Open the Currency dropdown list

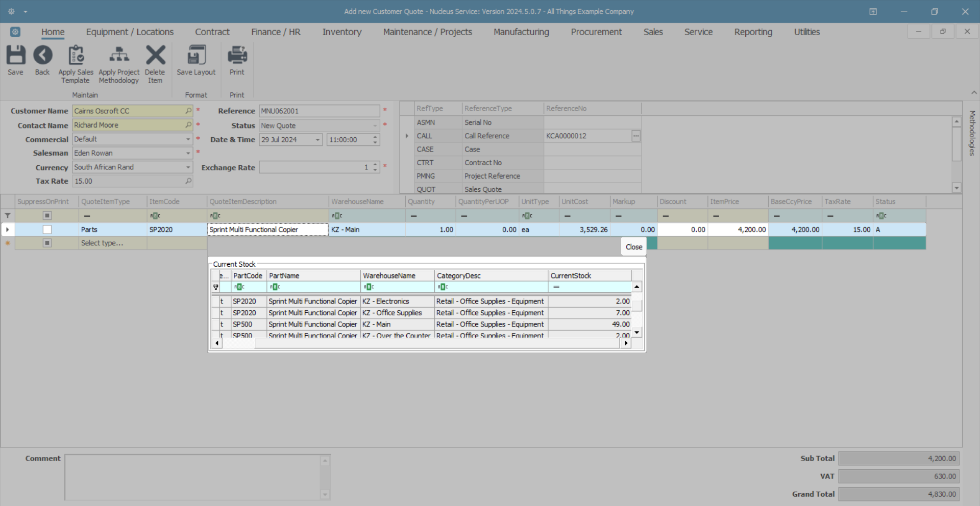188,167
